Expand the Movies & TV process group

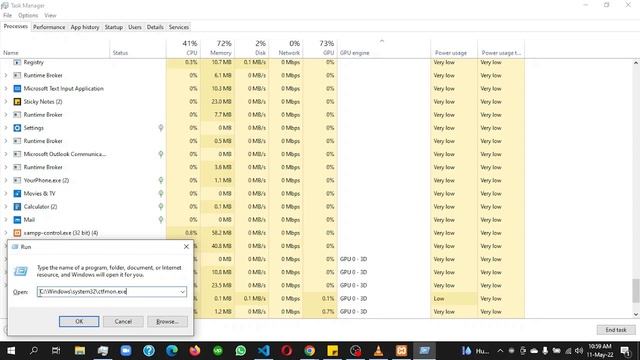[x=6, y=193]
